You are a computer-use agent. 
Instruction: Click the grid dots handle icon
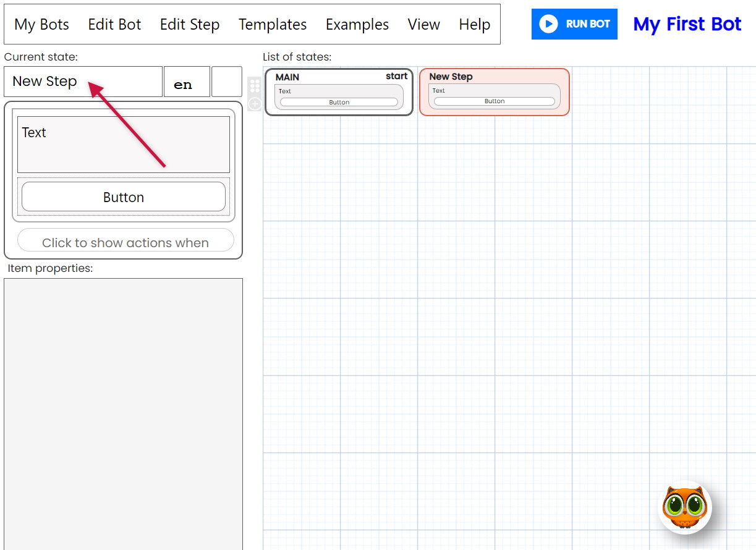pos(255,85)
